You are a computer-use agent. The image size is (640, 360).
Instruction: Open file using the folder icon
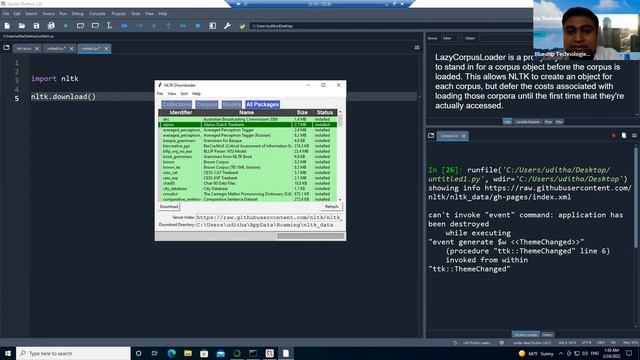pyautogui.click(x=22, y=26)
